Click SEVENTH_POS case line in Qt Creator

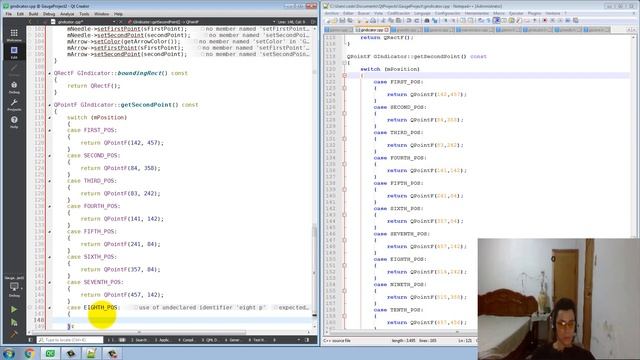[x=95, y=282]
